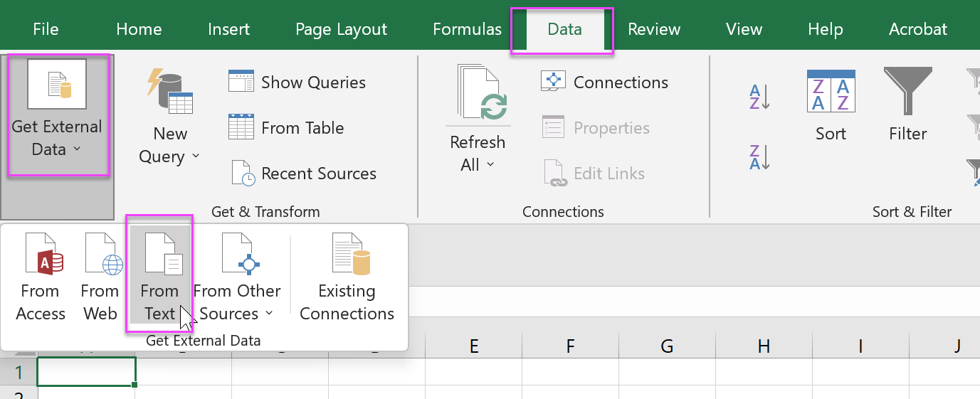Screen dimensions: 980x399
Task: Expand From Other Sources menu
Action: click(237, 279)
